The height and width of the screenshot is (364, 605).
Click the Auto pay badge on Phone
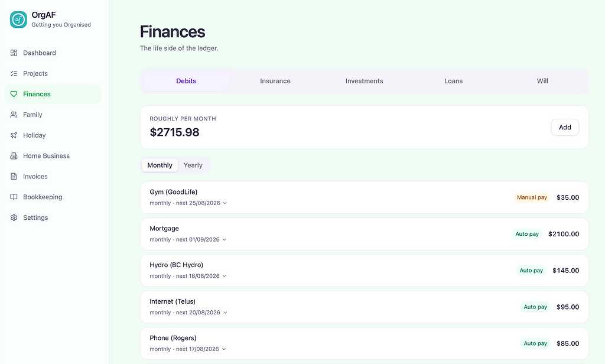[535, 343]
